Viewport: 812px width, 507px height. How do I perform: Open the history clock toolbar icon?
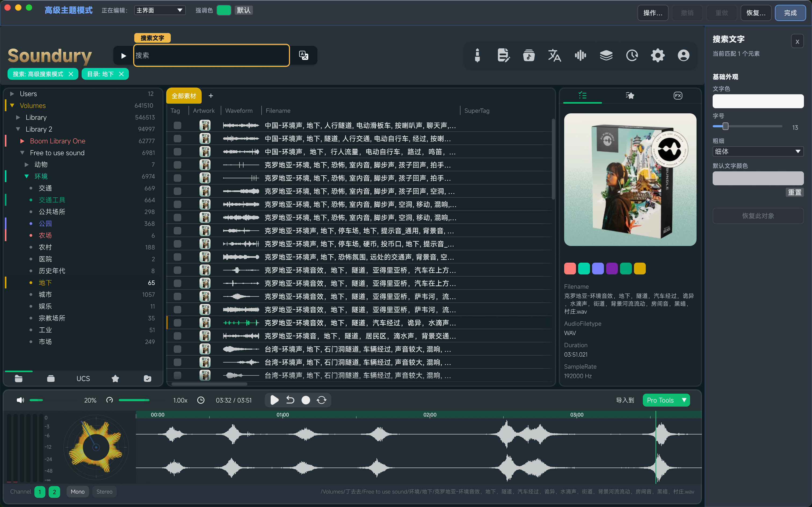click(632, 55)
